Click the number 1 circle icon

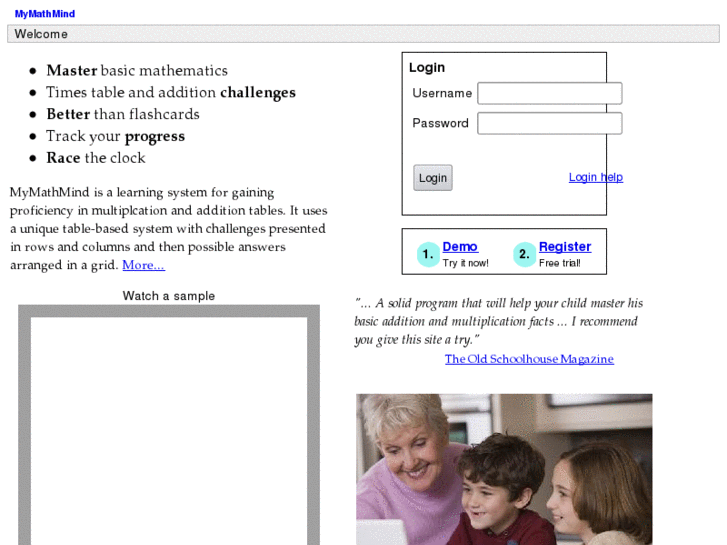(428, 254)
